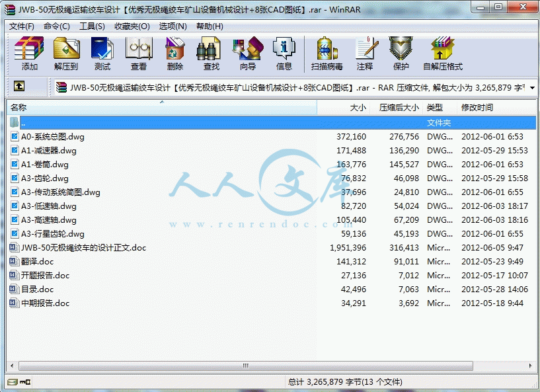This screenshot has height=392, width=540.
Task: Click the date 2012-05-28 14:06
Action: click(494, 290)
